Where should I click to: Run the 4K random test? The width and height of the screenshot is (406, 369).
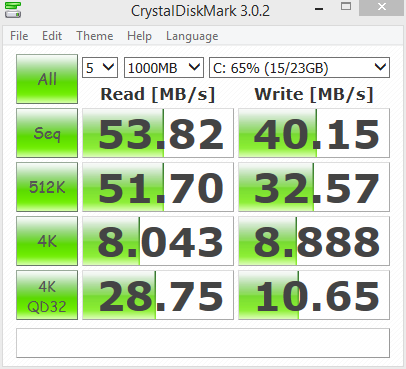47,241
